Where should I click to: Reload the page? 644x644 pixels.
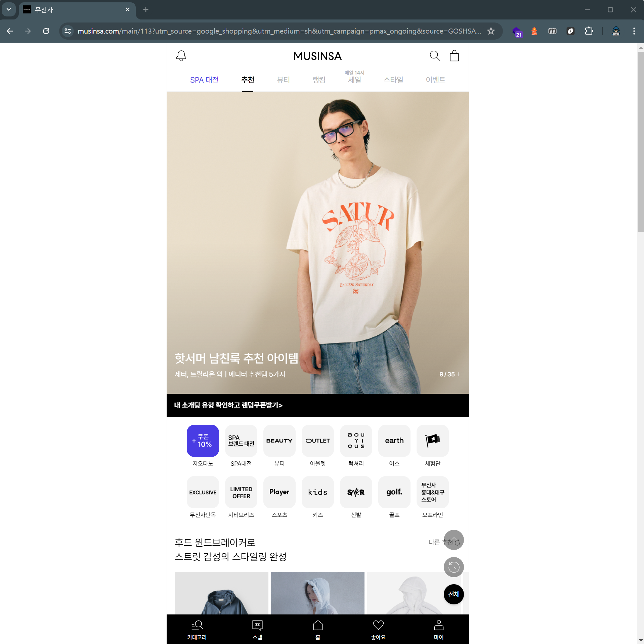point(46,31)
